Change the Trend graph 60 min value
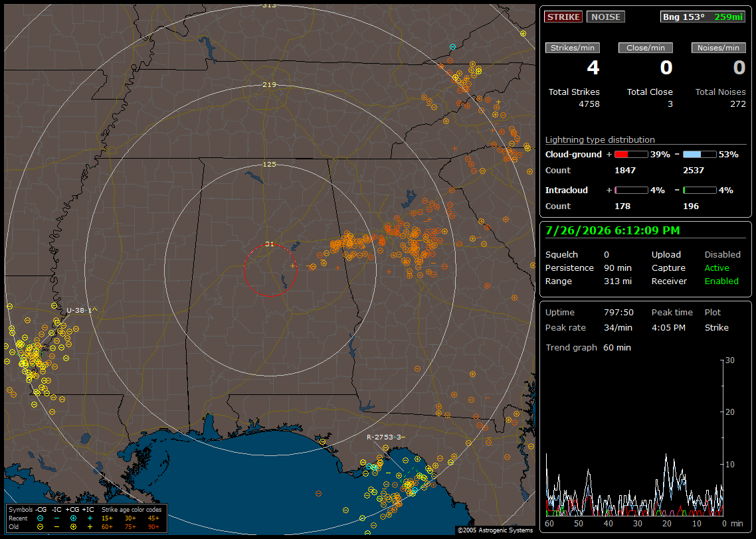The image size is (756, 539). point(616,347)
